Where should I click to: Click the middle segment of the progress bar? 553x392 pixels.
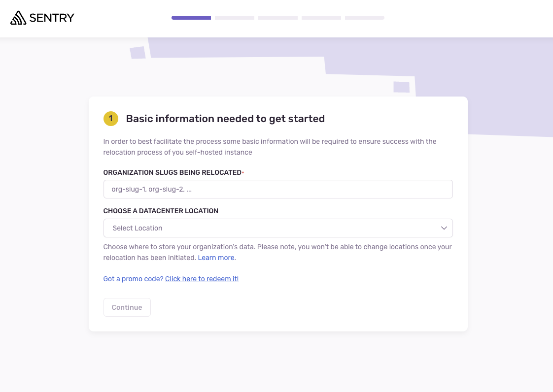[x=277, y=17]
